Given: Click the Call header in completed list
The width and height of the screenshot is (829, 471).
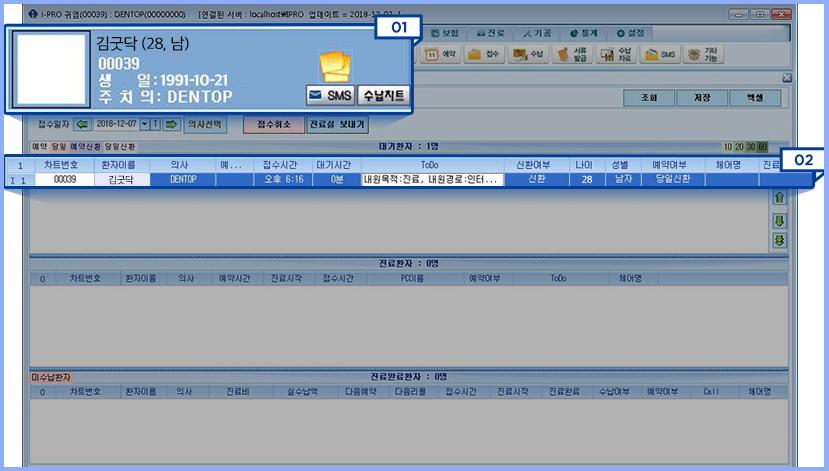Looking at the screenshot, I should point(712,392).
